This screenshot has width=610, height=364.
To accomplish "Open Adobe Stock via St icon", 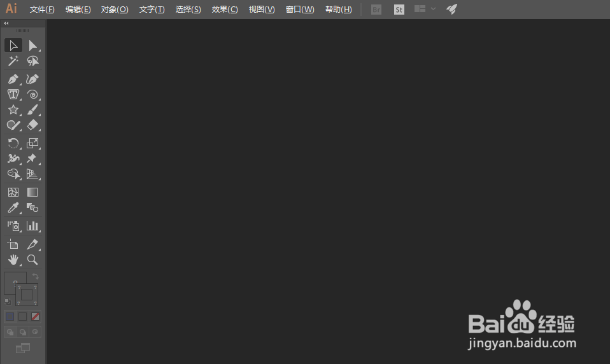I will pos(399,10).
